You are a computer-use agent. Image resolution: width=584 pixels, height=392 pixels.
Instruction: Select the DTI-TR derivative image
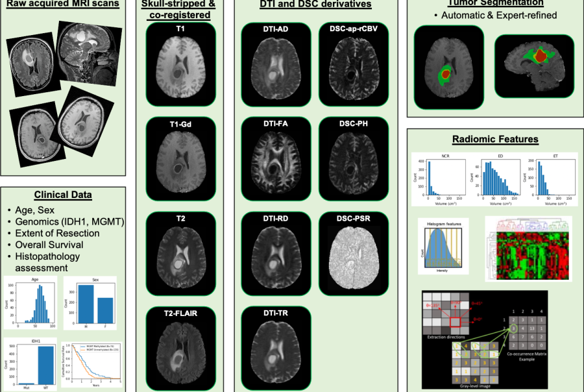(x=276, y=349)
